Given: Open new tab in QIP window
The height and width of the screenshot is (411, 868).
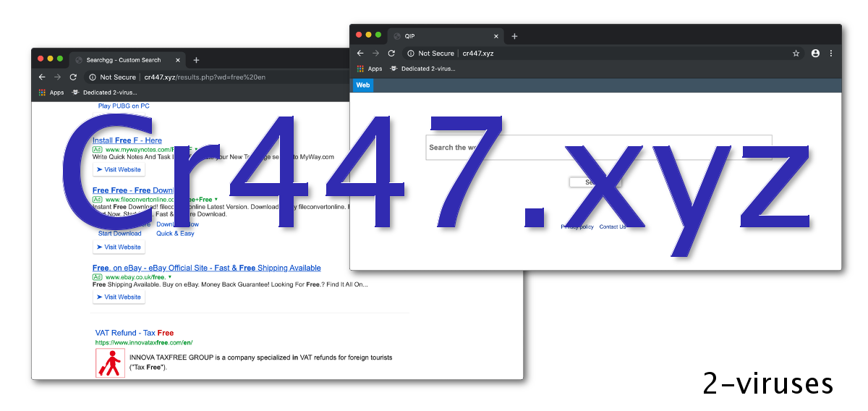Looking at the screenshot, I should pyautogui.click(x=514, y=36).
